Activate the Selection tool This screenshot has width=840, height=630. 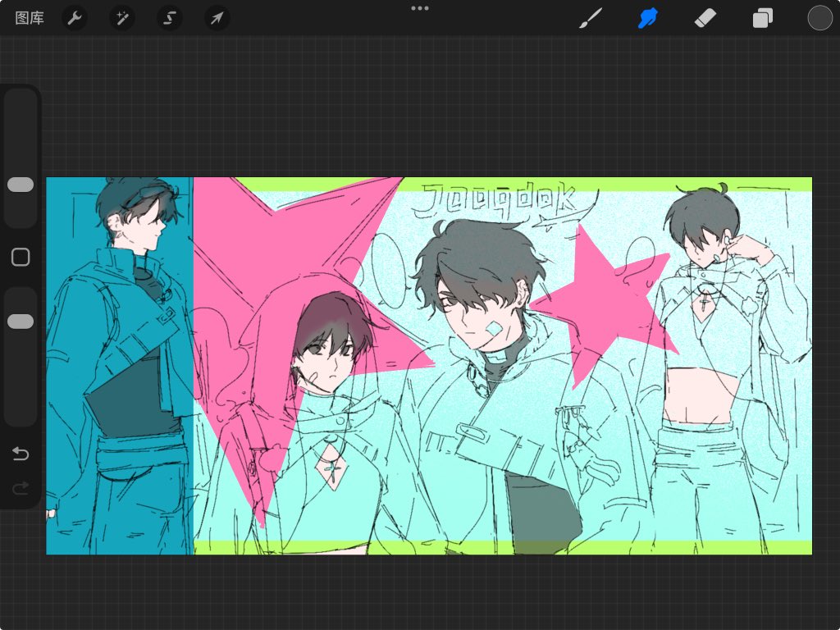(169, 18)
